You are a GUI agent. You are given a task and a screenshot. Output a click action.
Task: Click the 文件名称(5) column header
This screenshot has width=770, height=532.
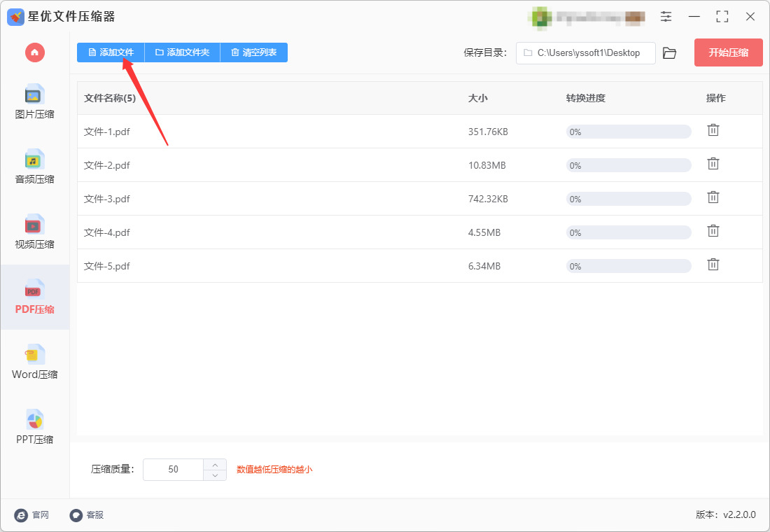(x=110, y=98)
